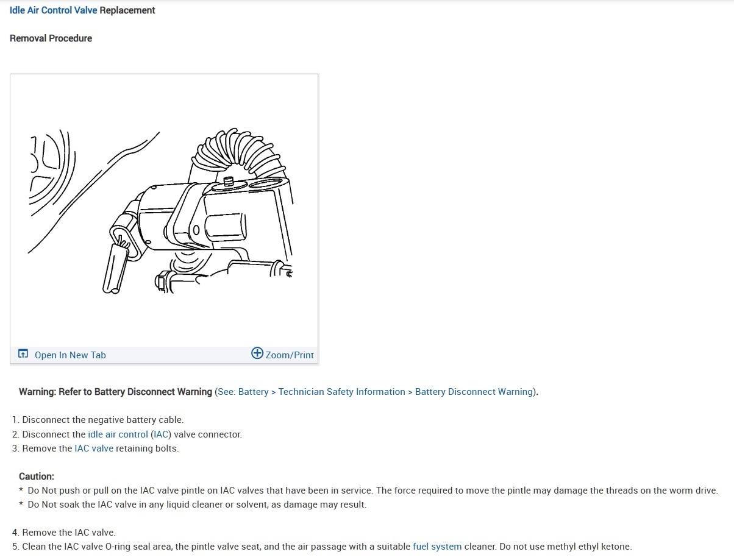The width and height of the screenshot is (734, 560).
Task: Click the word 'Replacement' in the title
Action: click(127, 10)
